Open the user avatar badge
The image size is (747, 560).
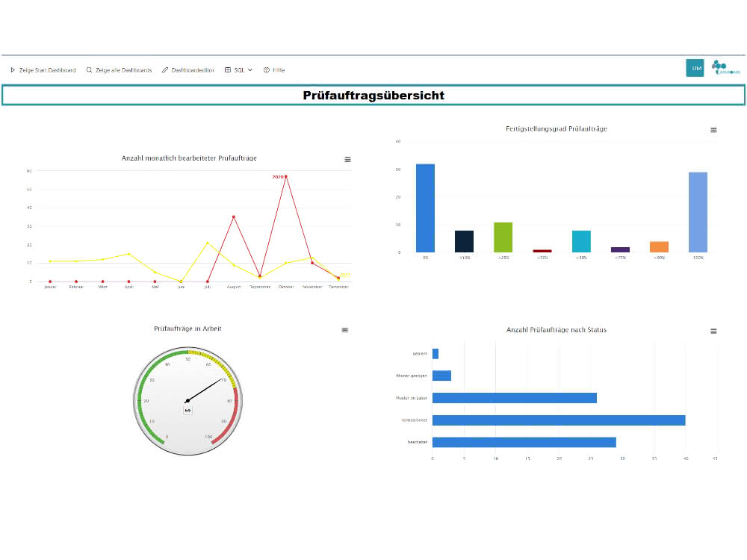point(695,68)
